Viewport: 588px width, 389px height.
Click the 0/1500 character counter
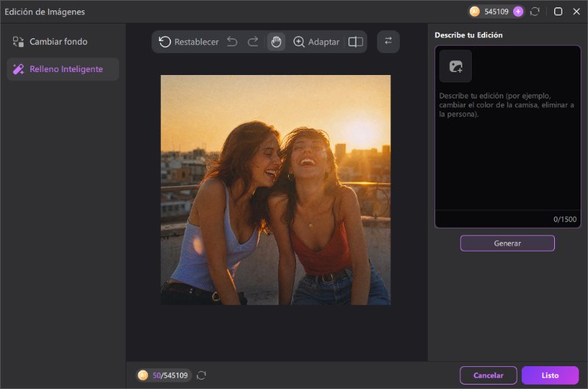564,219
